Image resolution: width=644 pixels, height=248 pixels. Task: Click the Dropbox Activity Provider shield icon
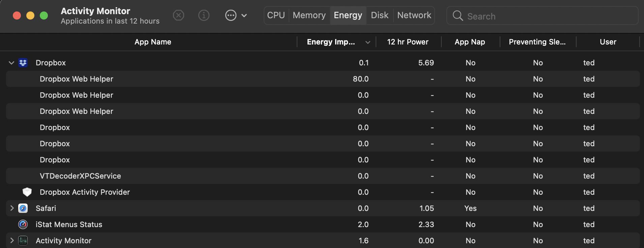[x=27, y=192]
